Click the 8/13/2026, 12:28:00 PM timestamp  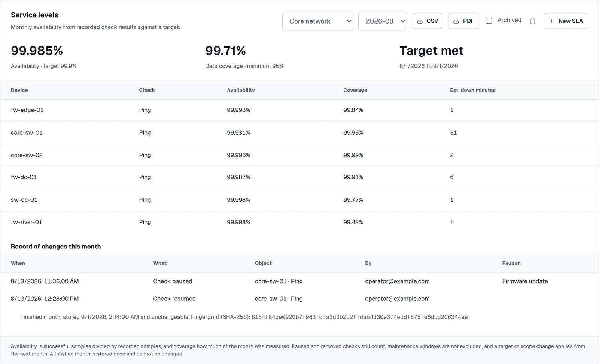pos(45,299)
